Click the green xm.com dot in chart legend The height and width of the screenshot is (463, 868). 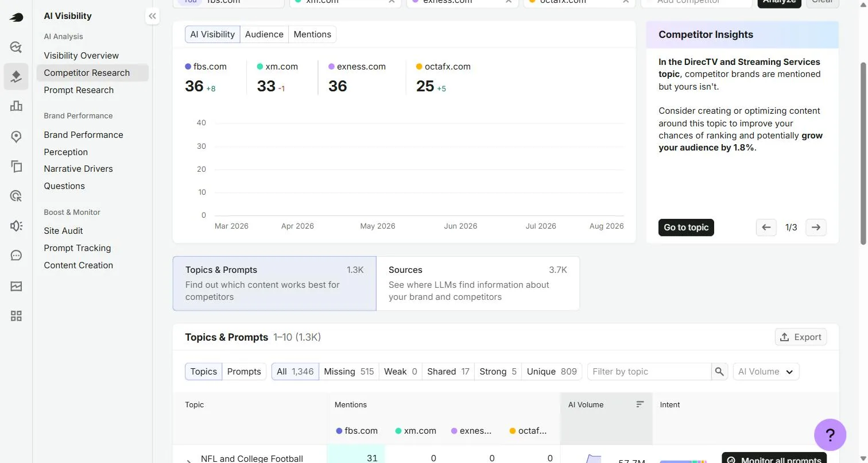coord(260,67)
